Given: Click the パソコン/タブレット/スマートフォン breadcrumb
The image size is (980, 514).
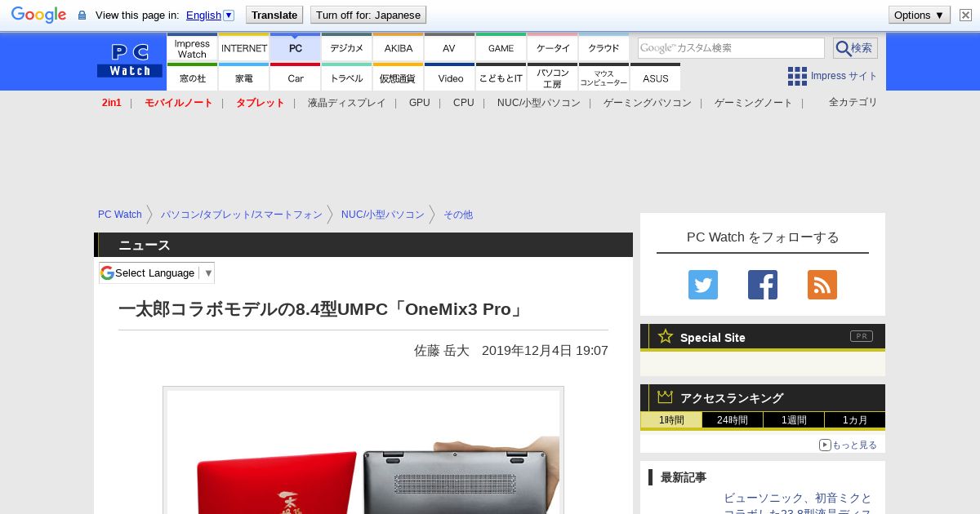Looking at the screenshot, I should [242, 215].
